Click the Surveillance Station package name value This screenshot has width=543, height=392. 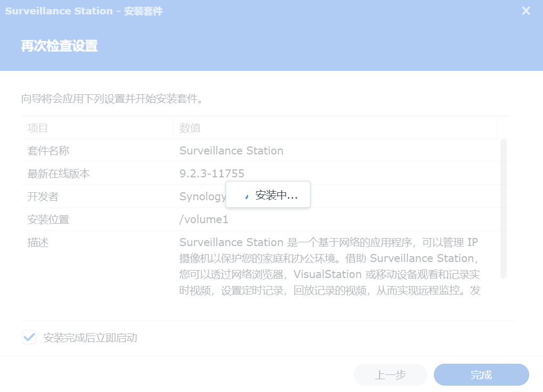[231, 151]
